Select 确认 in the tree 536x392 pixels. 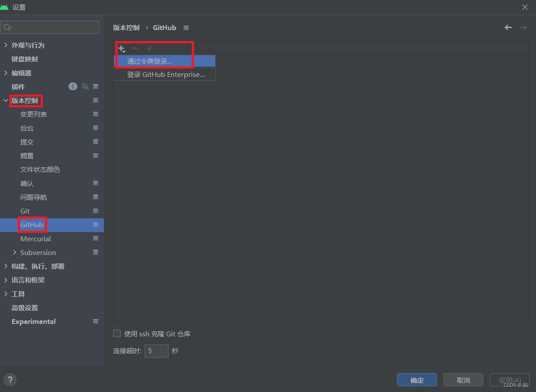27,183
